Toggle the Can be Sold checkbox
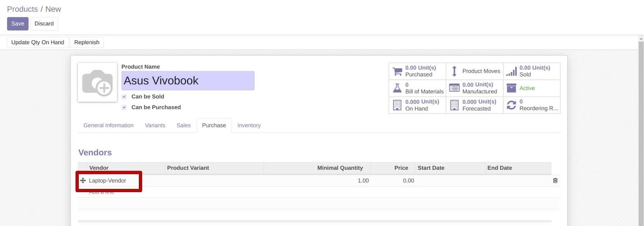This screenshot has height=226, width=644. click(124, 97)
